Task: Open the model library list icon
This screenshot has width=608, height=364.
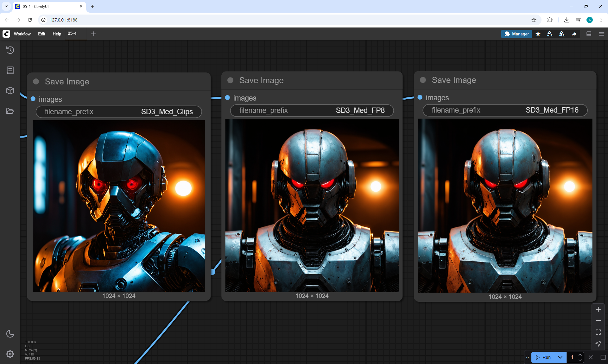Action: [10, 70]
